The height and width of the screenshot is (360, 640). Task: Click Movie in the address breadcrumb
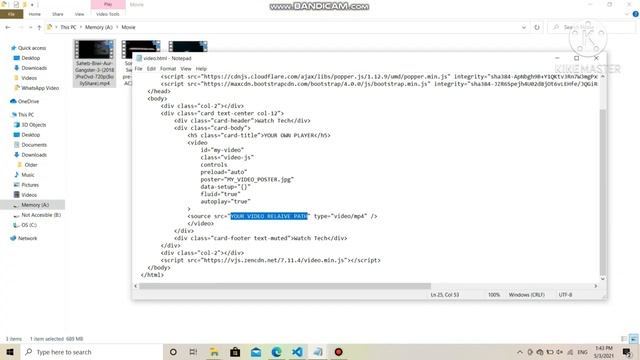pos(128,27)
